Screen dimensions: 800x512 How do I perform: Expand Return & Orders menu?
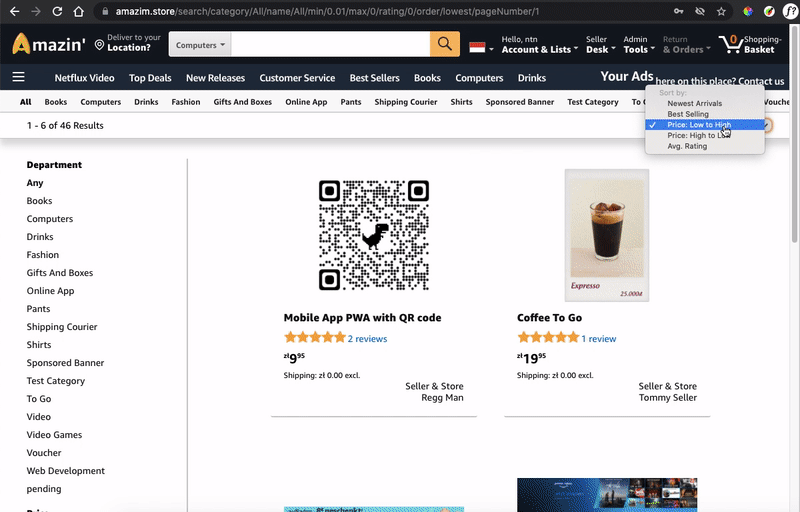tap(687, 44)
